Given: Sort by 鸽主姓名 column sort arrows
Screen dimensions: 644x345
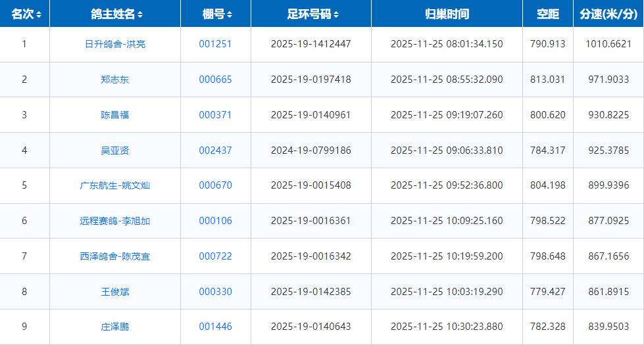Looking at the screenshot, I should tap(140, 14).
